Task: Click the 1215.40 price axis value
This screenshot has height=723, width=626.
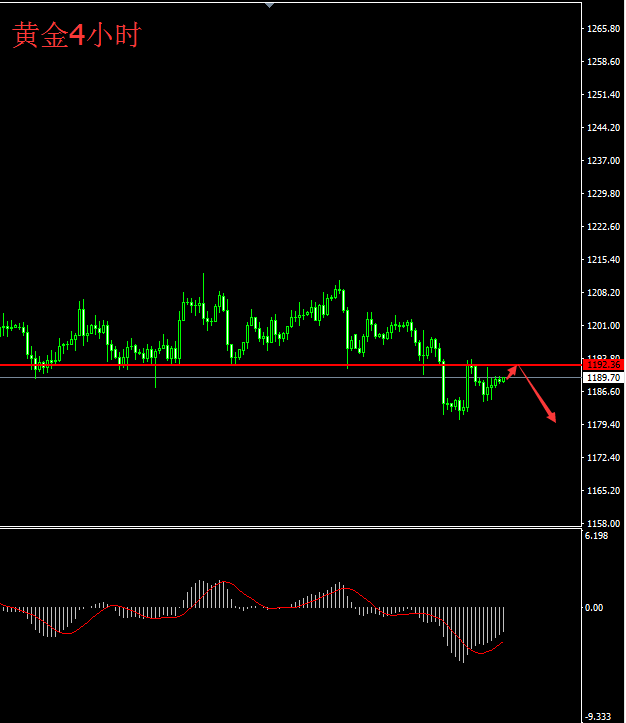Action: [x=603, y=260]
